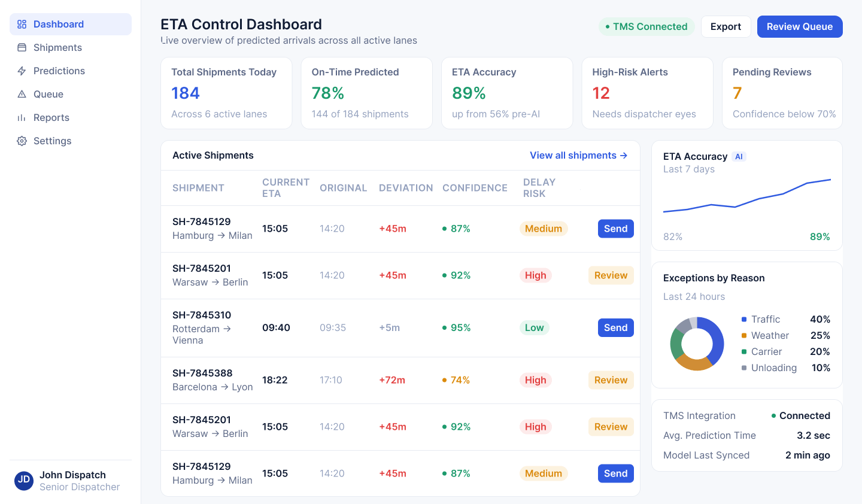Select shipment ID SH-7845310

pyautogui.click(x=202, y=315)
